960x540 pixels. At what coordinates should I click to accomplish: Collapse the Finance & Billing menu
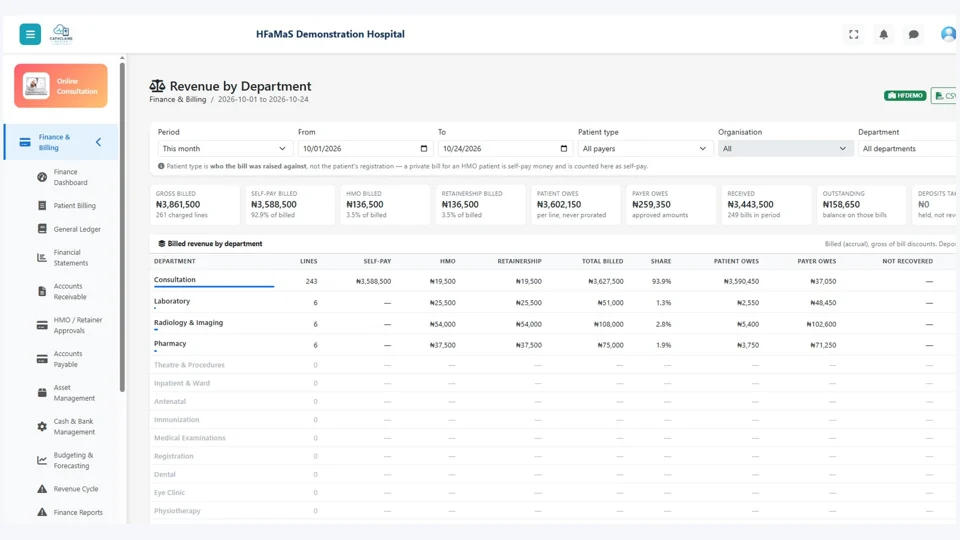99,142
